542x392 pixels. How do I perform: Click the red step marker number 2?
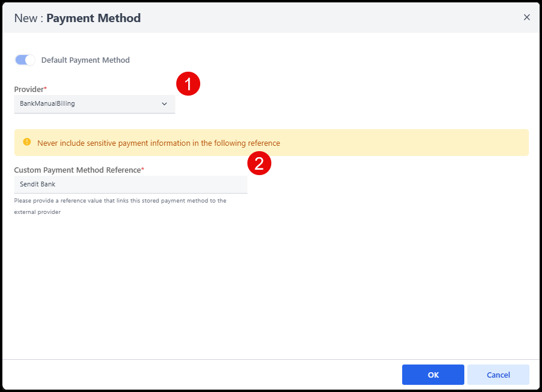259,164
